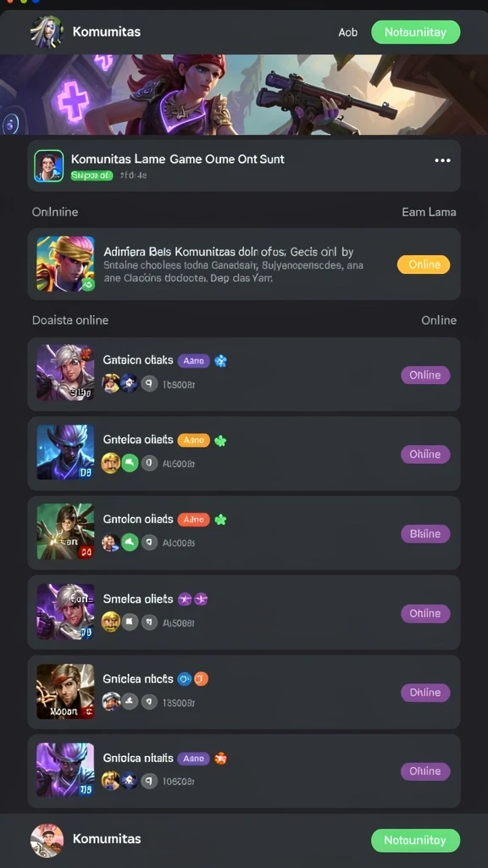Click the purple star icons beside Smelca oliets
The width and height of the screenshot is (488, 868).
coord(193,599)
